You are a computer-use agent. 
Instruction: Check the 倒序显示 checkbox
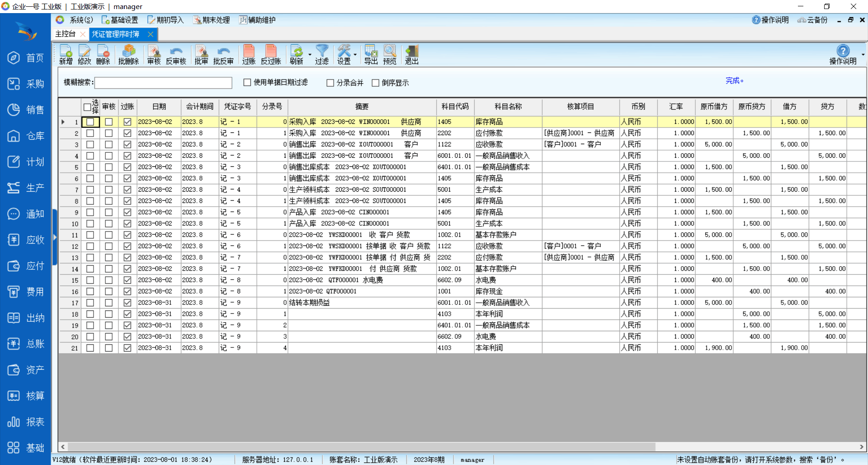(x=376, y=83)
